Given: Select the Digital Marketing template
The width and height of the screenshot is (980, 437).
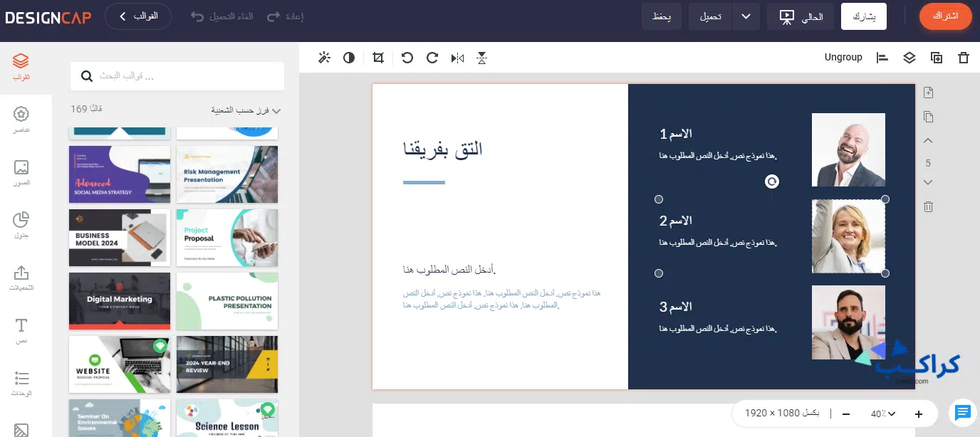Looking at the screenshot, I should pyautogui.click(x=120, y=301).
